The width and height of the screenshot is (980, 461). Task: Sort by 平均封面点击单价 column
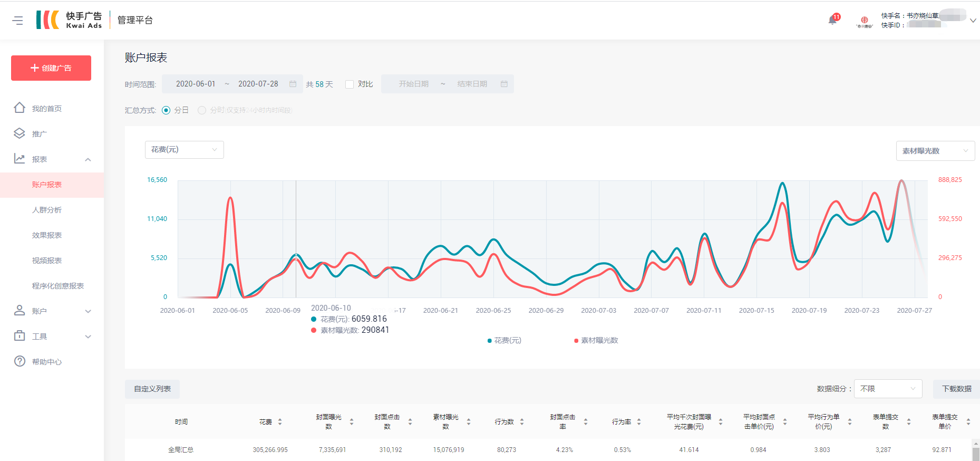785,422
